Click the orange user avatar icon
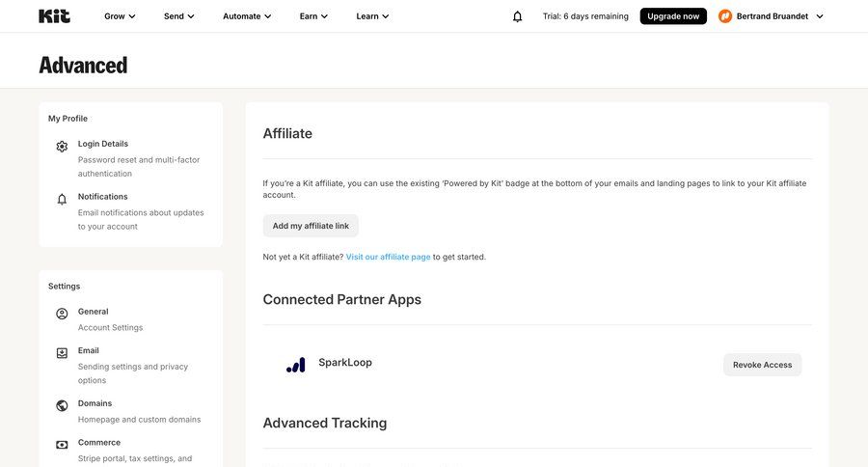 click(x=724, y=16)
